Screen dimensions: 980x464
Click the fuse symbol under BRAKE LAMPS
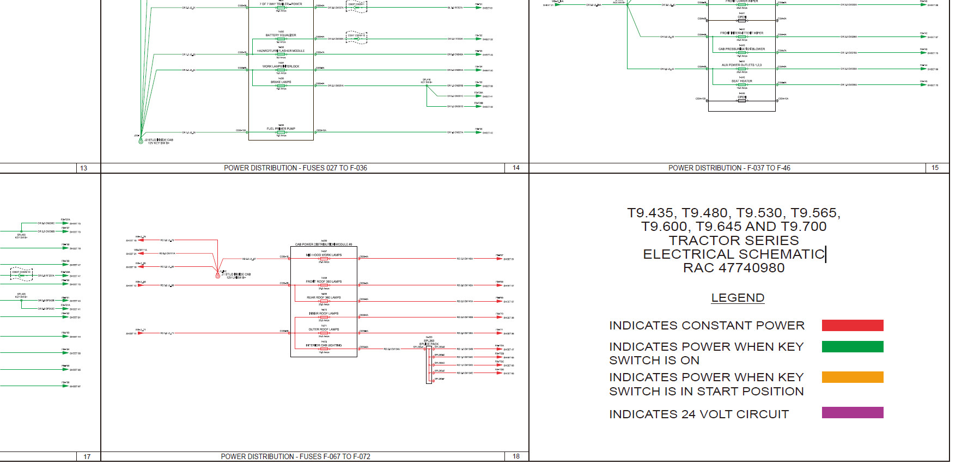click(x=281, y=86)
